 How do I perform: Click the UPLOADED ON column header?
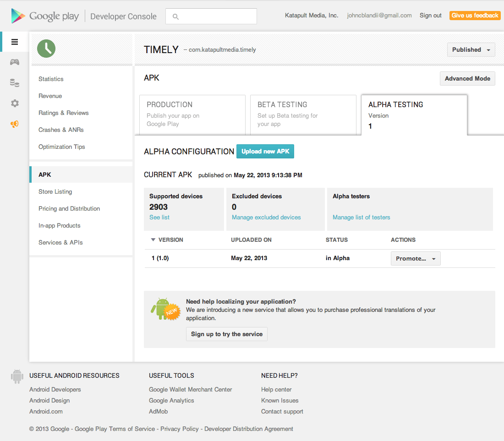[x=251, y=240]
